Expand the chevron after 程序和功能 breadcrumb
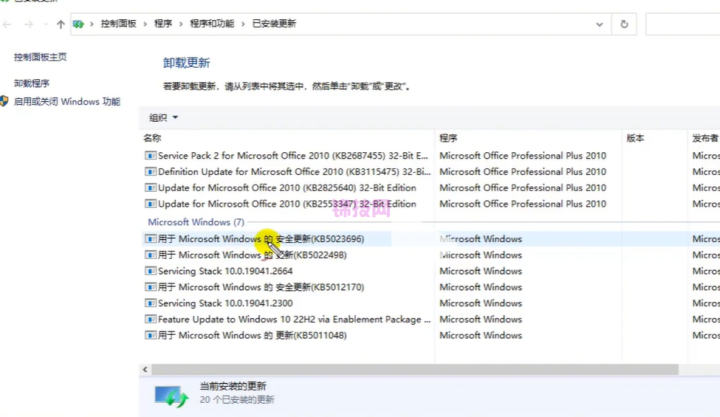This screenshot has width=720, height=417. [x=243, y=24]
